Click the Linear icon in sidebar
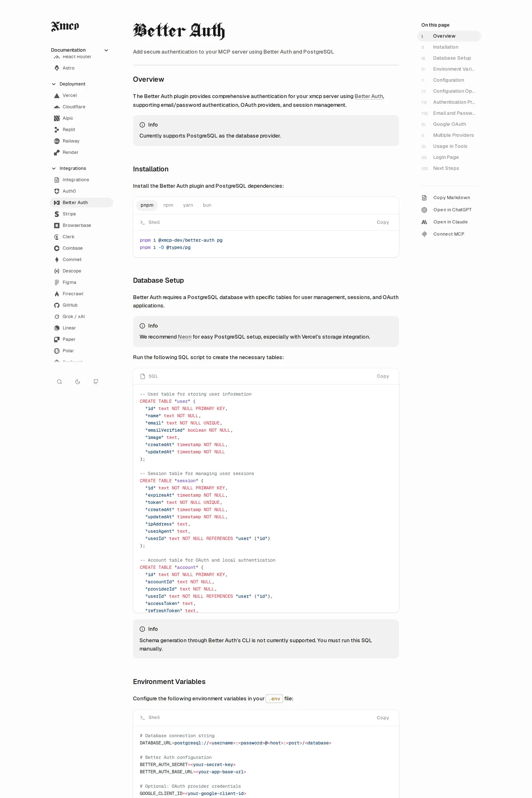The height and width of the screenshot is (798, 532). click(57, 328)
